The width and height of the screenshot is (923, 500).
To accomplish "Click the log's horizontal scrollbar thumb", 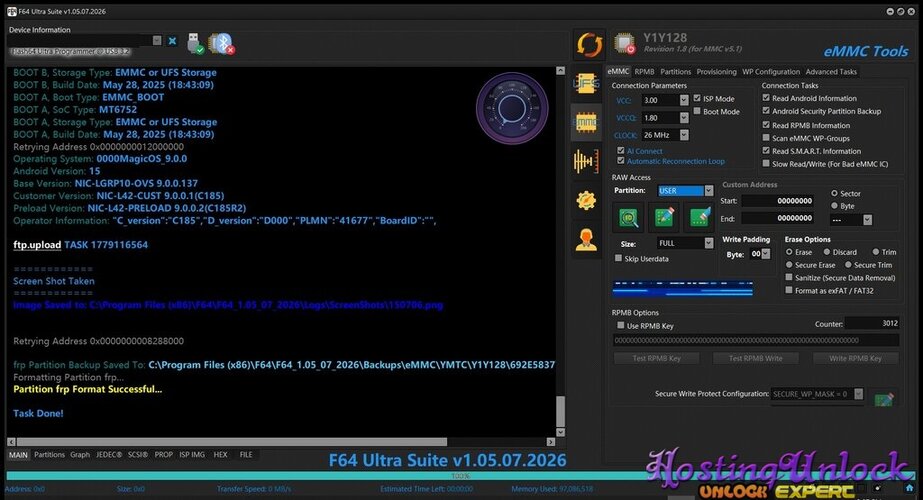I will coord(232,442).
